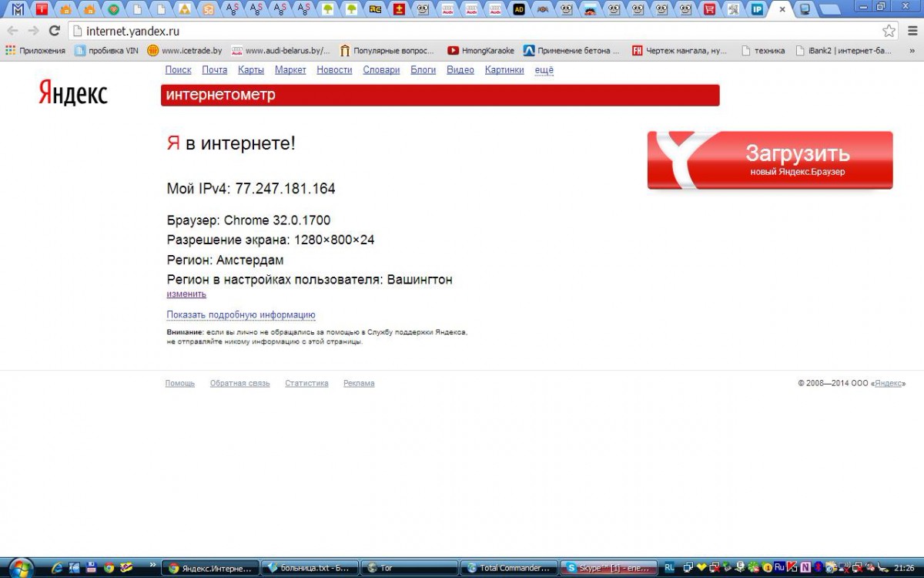Click the Bluetooth tray icon
The height and width of the screenshot is (578, 924).
[x=819, y=568]
